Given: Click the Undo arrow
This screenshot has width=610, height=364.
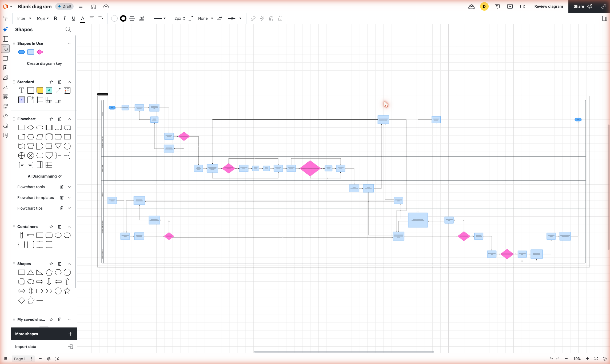Looking at the screenshot, I should (551, 359).
